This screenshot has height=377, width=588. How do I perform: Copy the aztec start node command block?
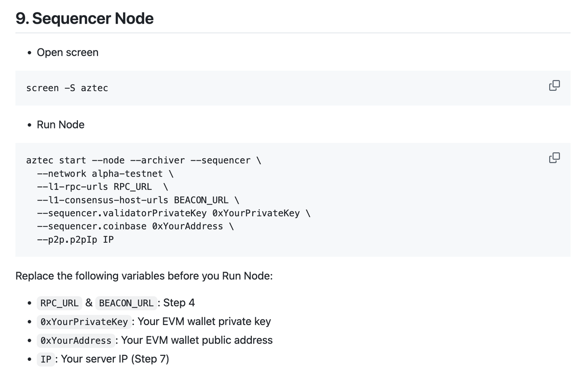(554, 157)
